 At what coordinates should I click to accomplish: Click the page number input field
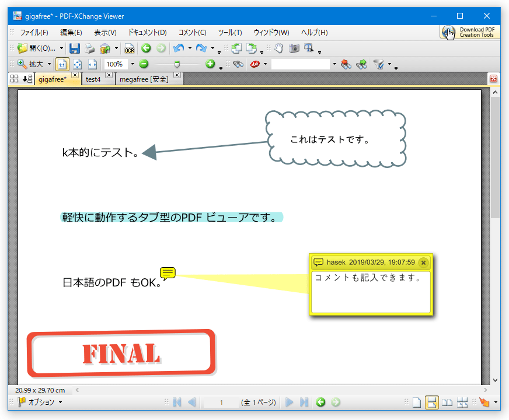[221, 402]
